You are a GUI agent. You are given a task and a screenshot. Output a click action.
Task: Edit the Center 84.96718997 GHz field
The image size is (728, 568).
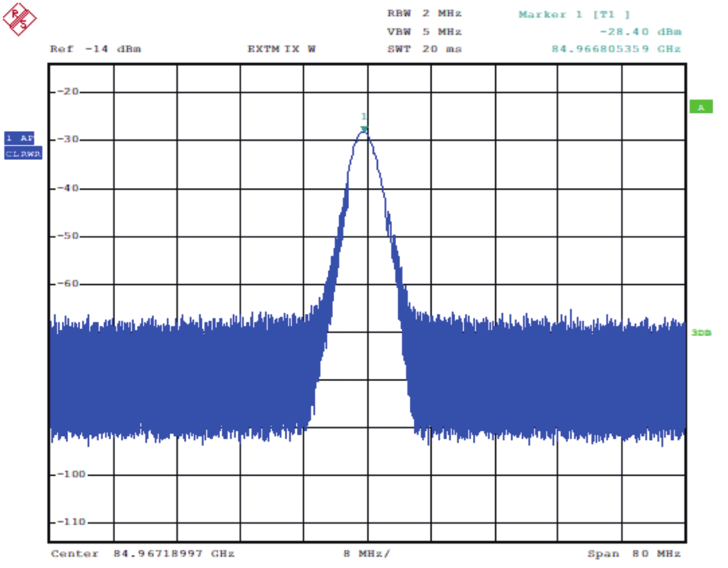142,553
